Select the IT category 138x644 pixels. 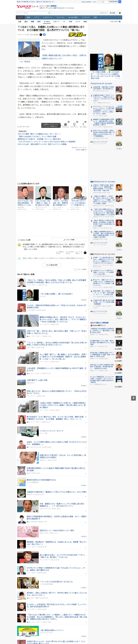click(64, 21)
